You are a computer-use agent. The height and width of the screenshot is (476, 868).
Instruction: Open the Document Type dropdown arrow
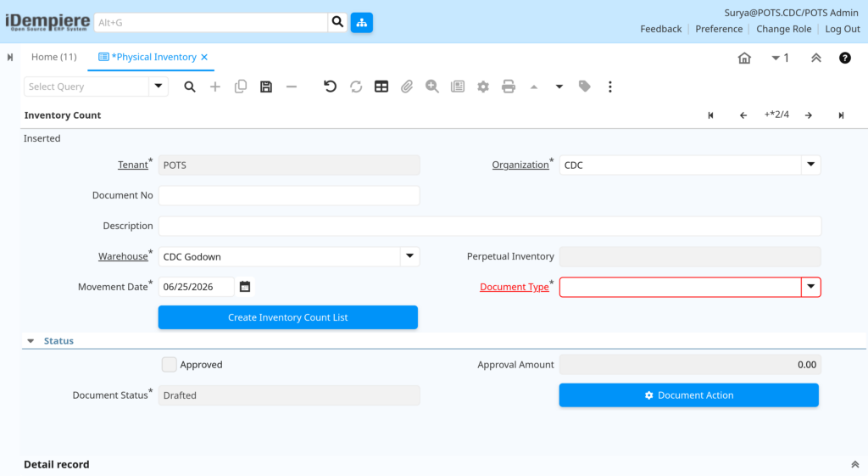(810, 287)
